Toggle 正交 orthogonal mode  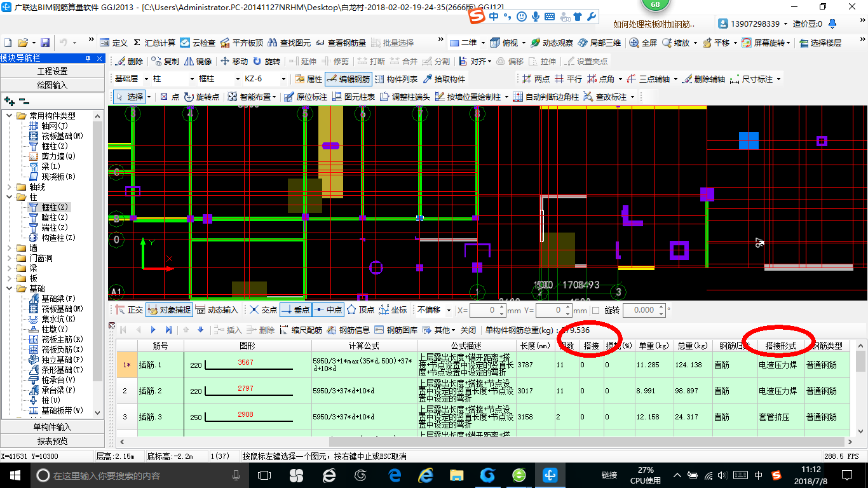129,309
